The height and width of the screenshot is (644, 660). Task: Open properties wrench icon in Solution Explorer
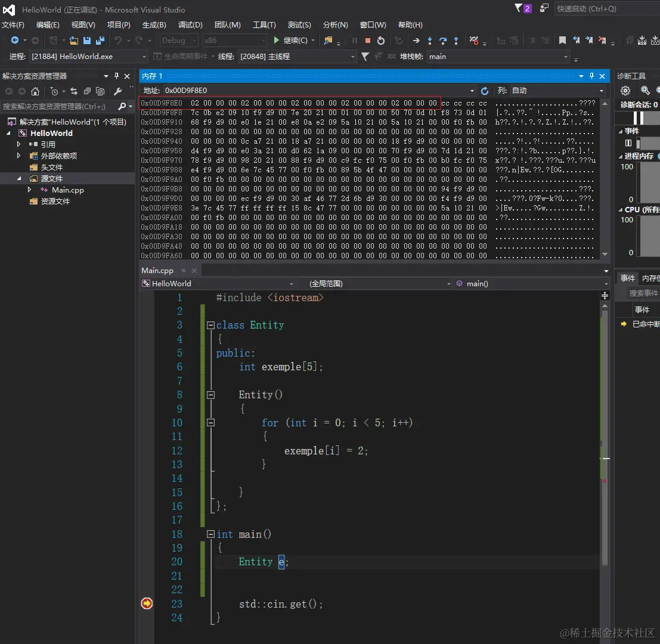pyautogui.click(x=117, y=91)
